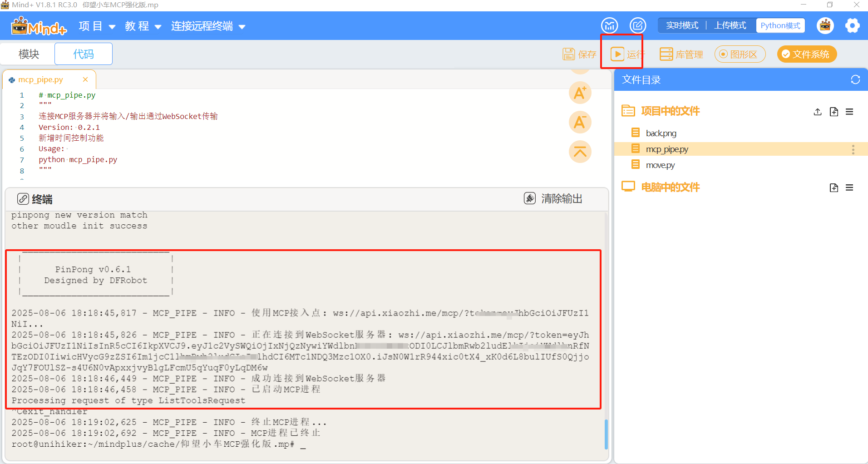The image size is (868, 464).
Task: Click the feedback edit icon in header
Action: coord(638,26)
